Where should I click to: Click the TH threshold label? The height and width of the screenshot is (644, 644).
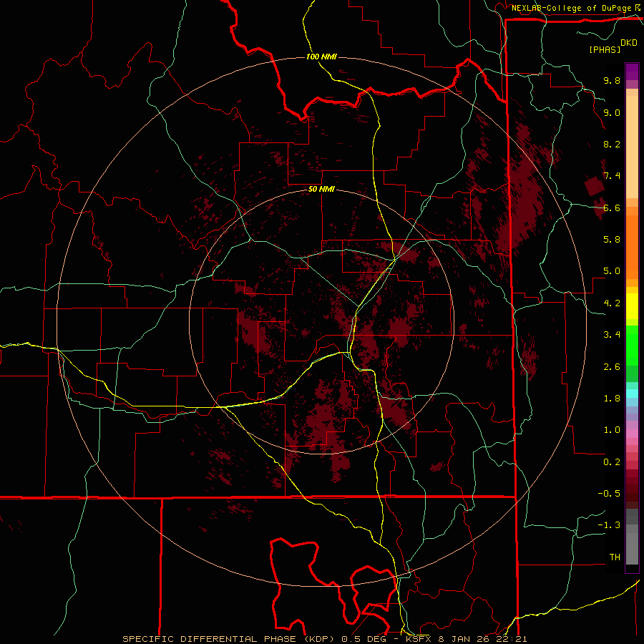pos(615,557)
